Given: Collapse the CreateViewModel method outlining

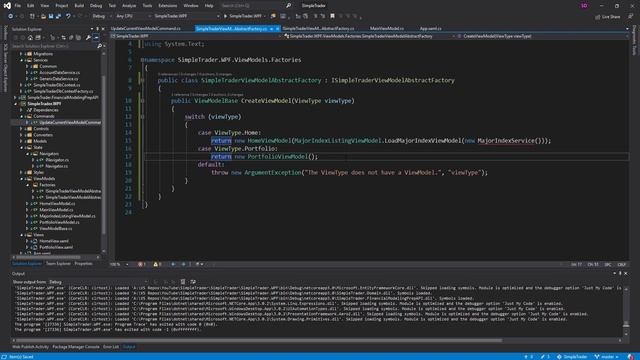Looking at the screenshot, I should click(x=142, y=100).
